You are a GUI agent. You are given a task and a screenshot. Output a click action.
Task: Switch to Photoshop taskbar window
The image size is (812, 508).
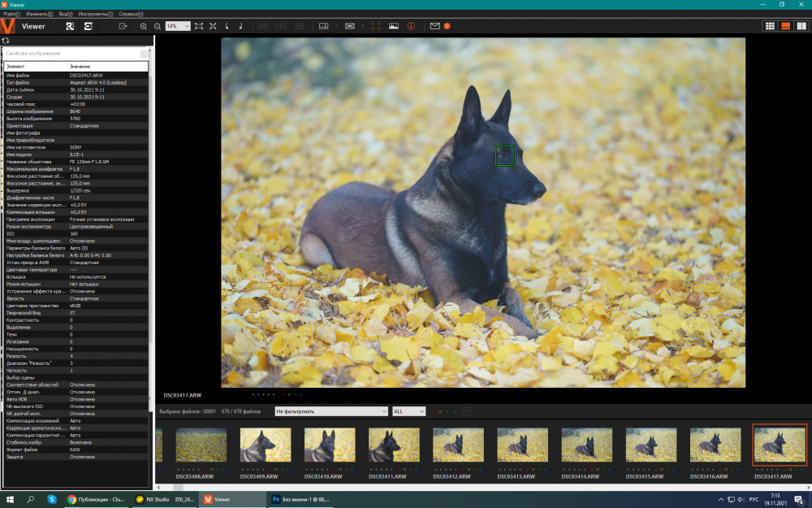300,500
